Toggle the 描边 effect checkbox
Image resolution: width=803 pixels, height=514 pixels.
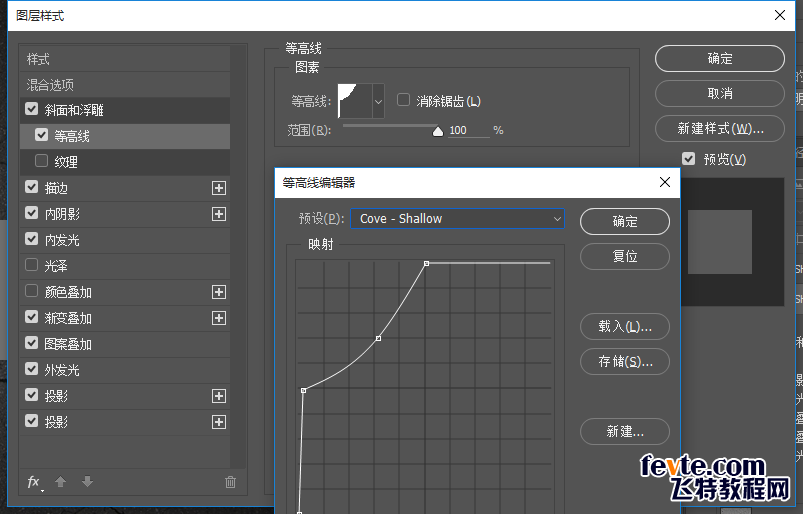pos(31,187)
